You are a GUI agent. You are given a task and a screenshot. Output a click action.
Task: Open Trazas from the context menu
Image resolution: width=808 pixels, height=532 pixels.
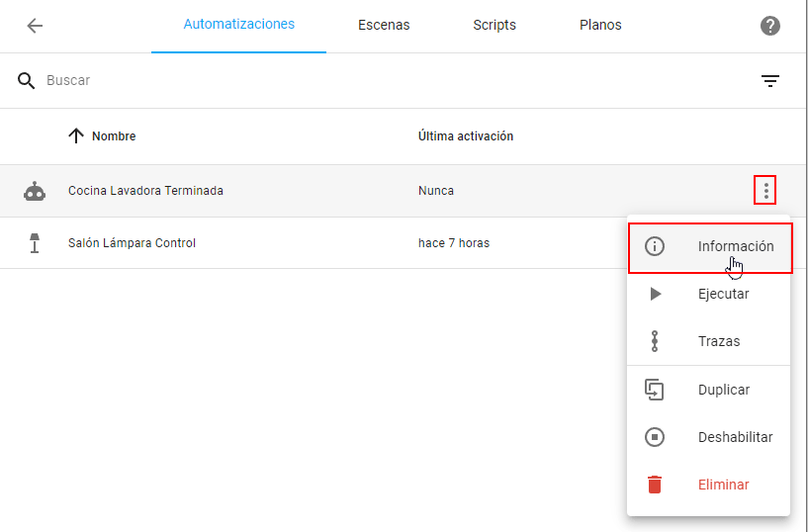coord(718,341)
